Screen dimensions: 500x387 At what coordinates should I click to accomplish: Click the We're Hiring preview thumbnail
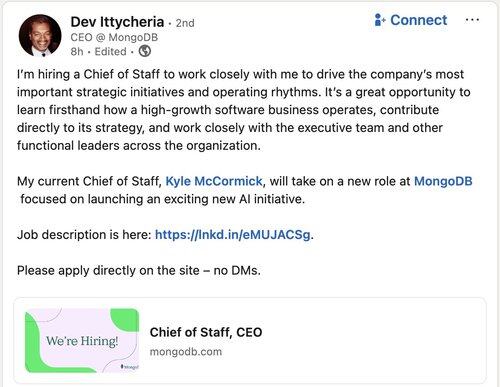(82, 340)
